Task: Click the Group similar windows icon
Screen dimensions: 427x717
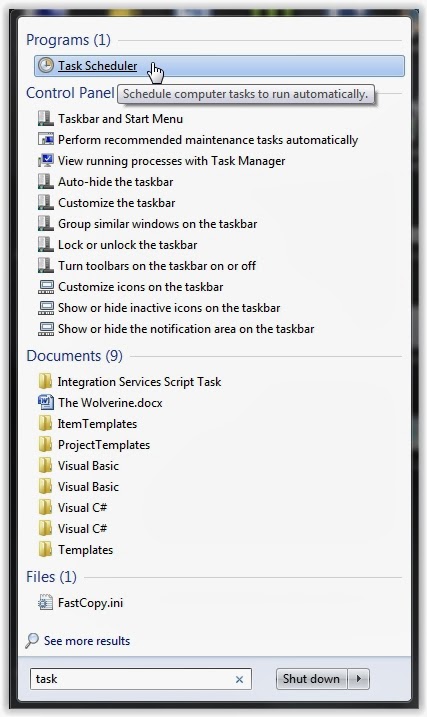Action: [x=45, y=224]
